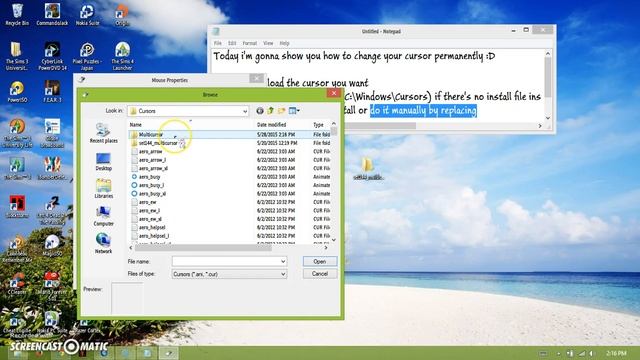Click the file list horizontal scrollbar left arrow
This screenshot has height=360, width=640.
(131, 247)
